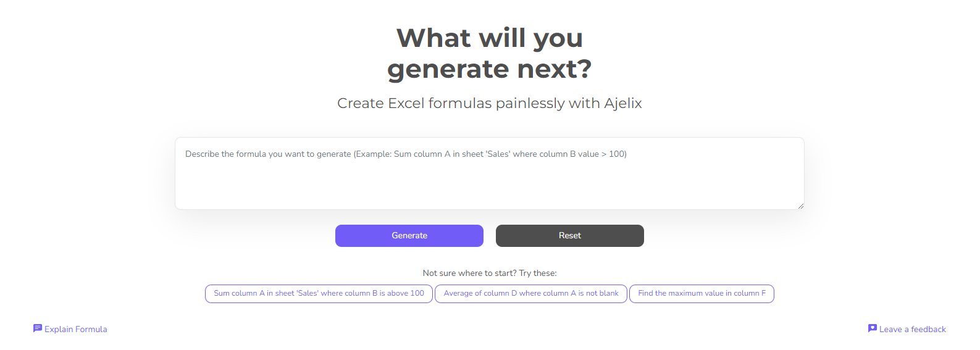Open the Explain Formula link text
Screen dimensions: 980x350
pyautogui.click(x=76, y=330)
